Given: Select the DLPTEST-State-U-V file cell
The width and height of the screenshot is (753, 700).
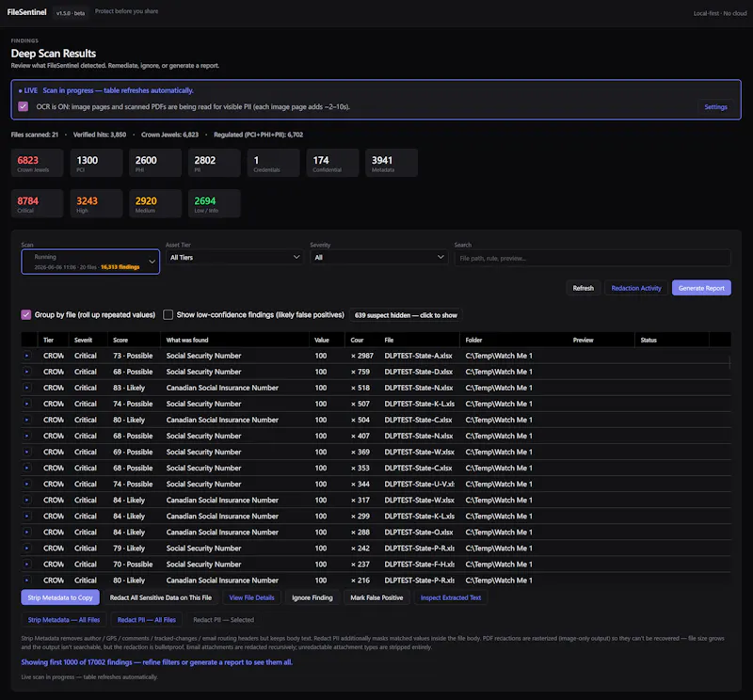Looking at the screenshot, I should 419,484.
